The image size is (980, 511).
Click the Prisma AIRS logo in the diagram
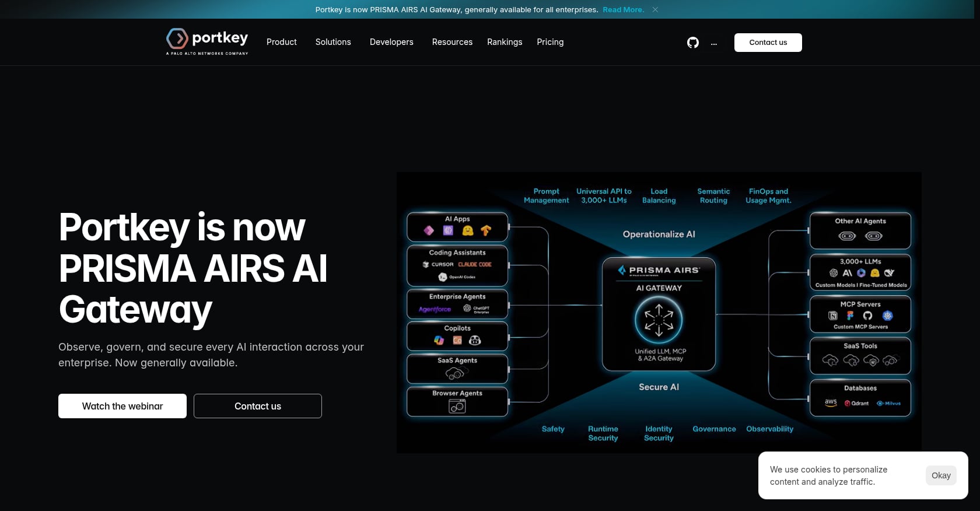659,270
